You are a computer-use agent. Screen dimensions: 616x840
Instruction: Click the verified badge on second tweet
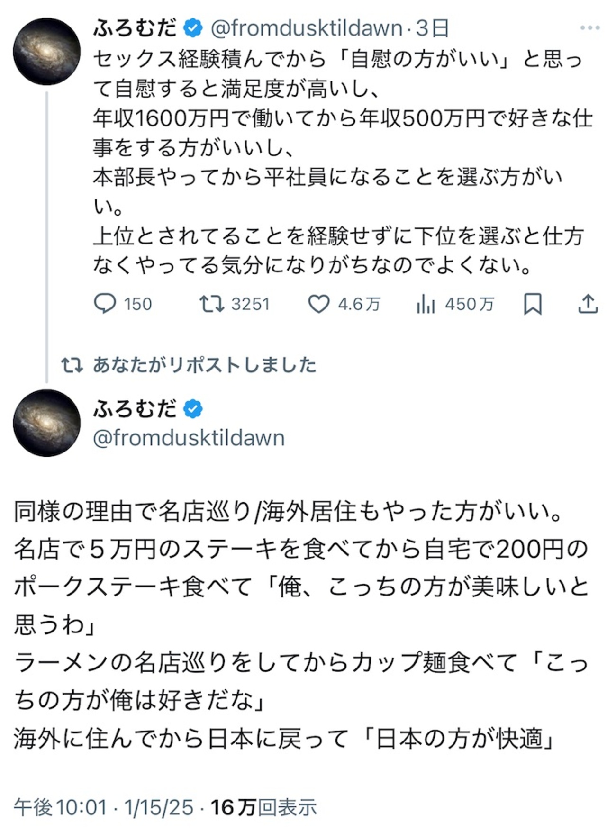click(x=193, y=409)
